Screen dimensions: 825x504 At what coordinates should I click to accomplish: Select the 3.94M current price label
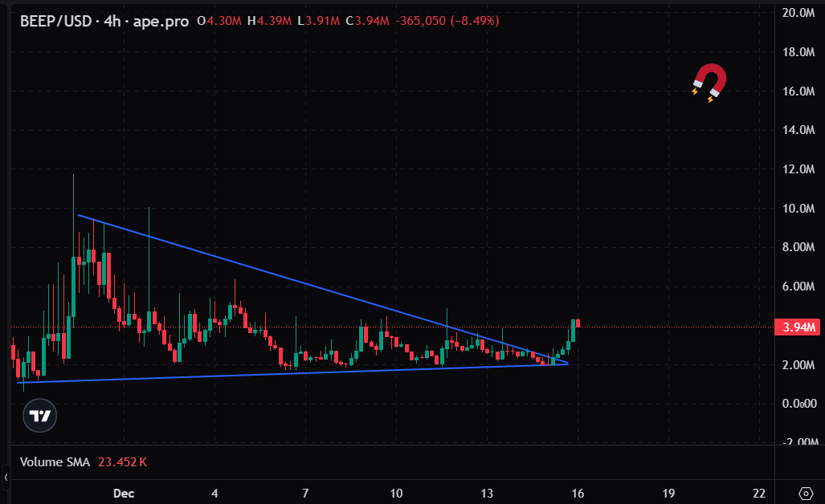pyautogui.click(x=798, y=327)
